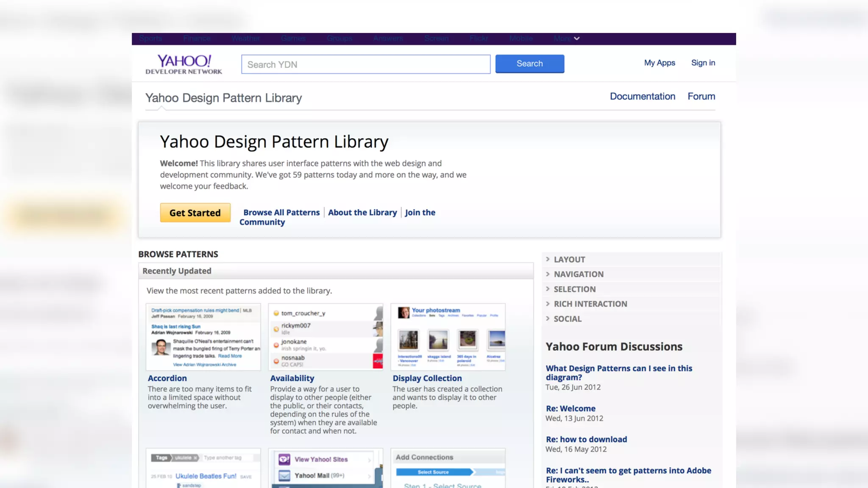The height and width of the screenshot is (488, 868).
Task: Click the Sign in link
Action: pos(703,63)
